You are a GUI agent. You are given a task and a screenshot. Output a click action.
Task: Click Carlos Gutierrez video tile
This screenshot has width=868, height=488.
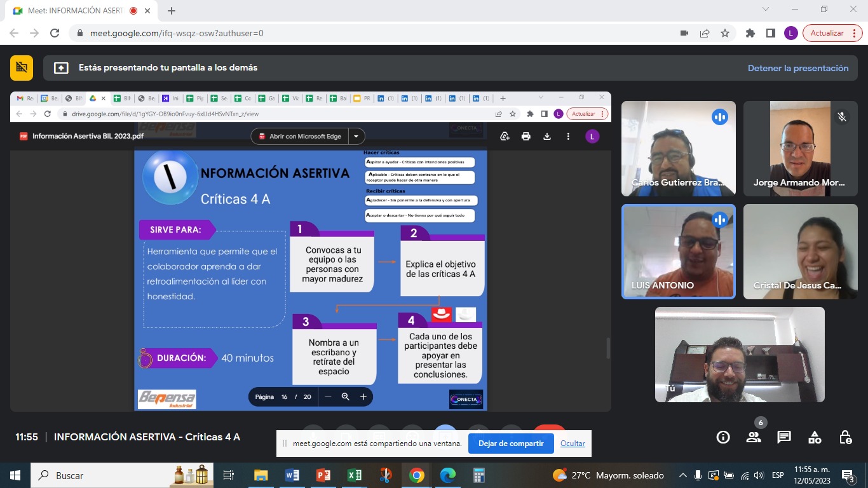click(679, 149)
